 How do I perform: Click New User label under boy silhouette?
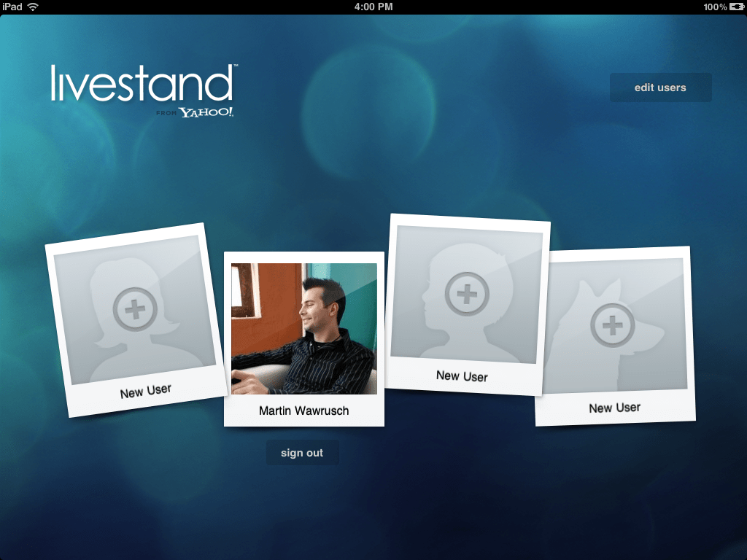pyautogui.click(x=462, y=376)
